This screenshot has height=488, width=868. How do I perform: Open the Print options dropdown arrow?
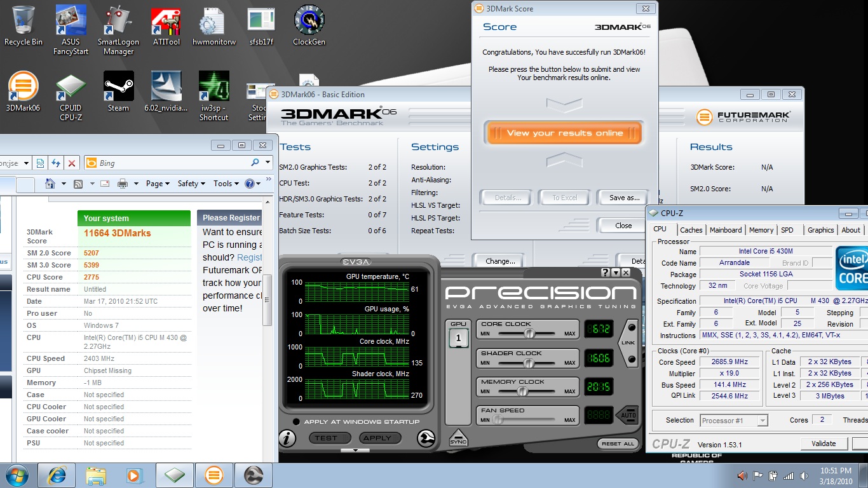(x=136, y=184)
